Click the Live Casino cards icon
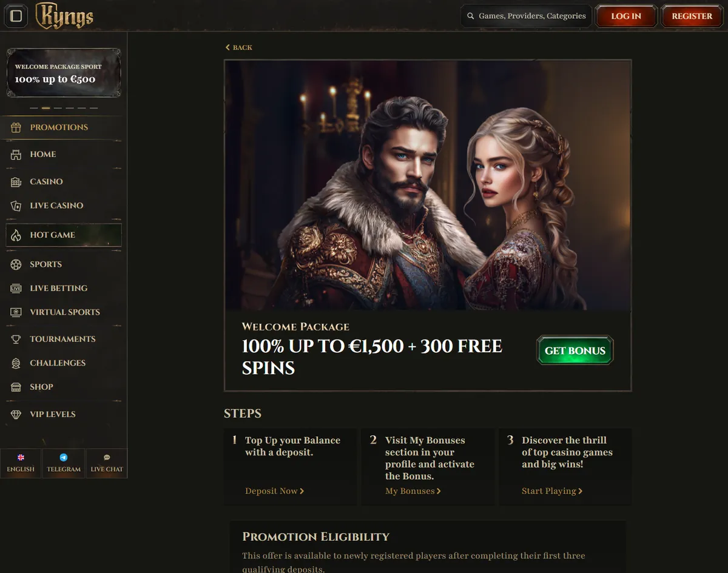Screen dimensions: 728x573 click(x=16, y=206)
